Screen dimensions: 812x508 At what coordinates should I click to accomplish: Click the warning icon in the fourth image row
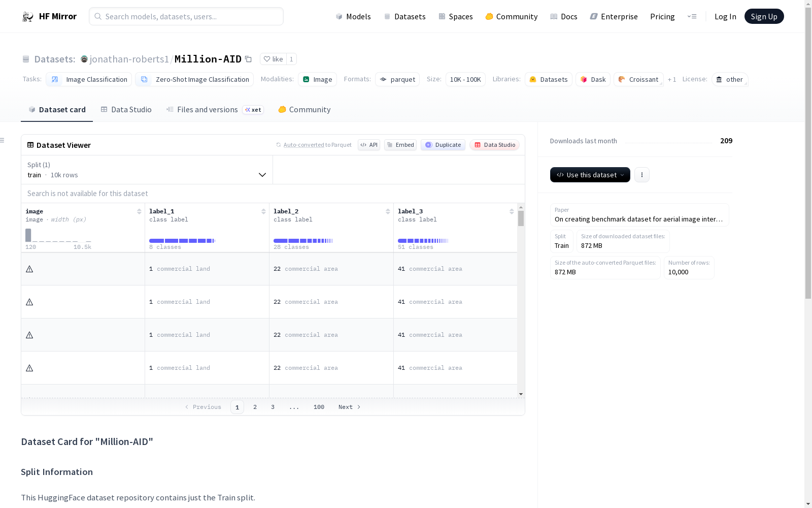click(x=29, y=368)
